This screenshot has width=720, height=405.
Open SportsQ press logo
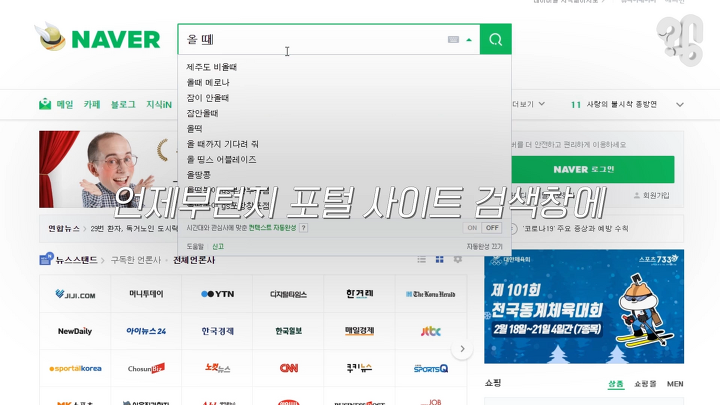click(x=431, y=368)
